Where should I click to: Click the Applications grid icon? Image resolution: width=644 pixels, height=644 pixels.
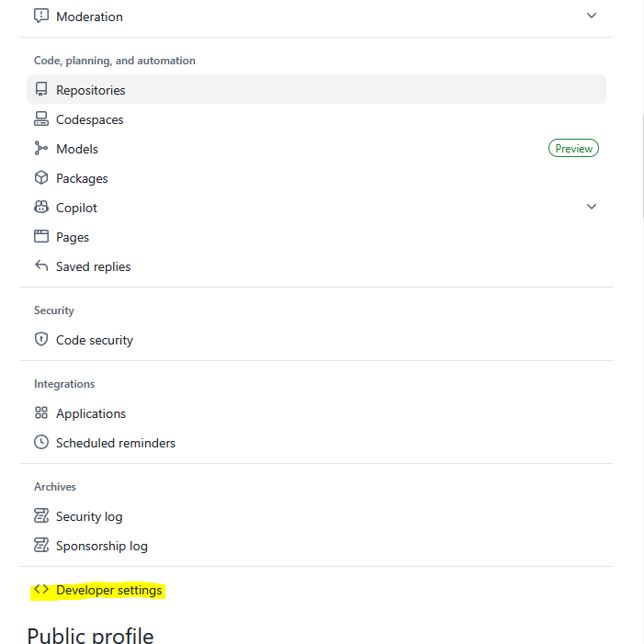click(40, 413)
